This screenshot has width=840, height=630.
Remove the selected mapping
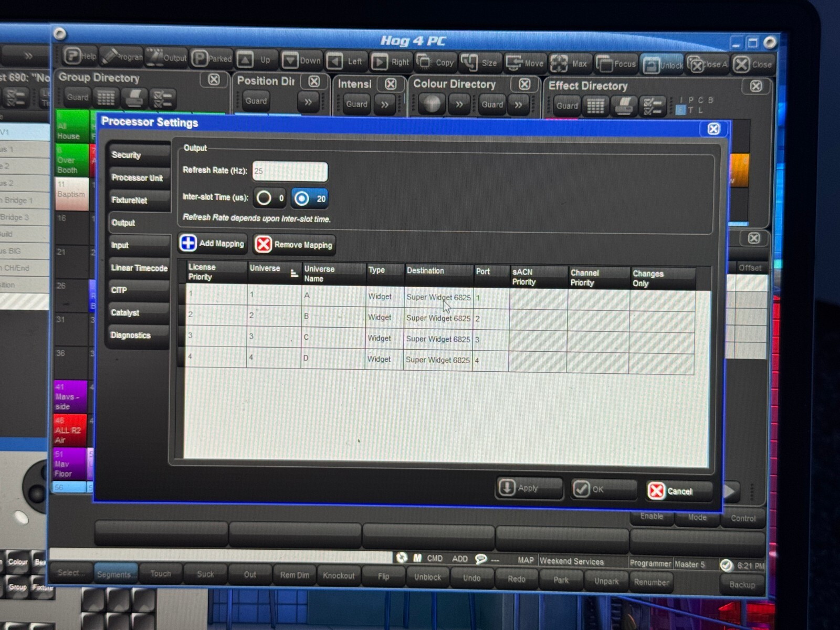point(294,244)
